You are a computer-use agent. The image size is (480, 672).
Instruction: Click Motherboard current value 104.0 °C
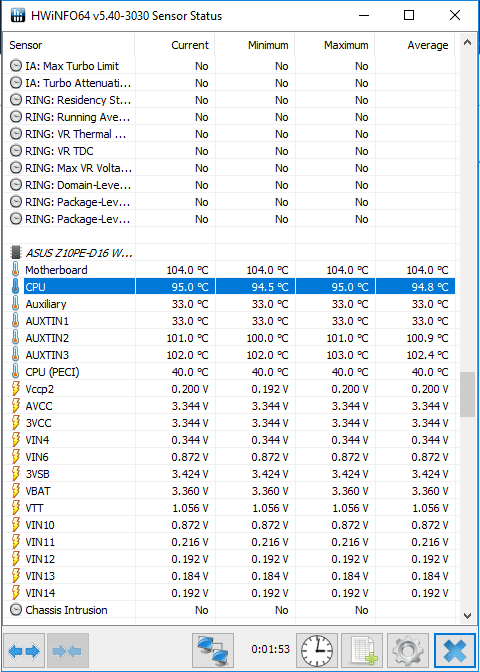187,270
